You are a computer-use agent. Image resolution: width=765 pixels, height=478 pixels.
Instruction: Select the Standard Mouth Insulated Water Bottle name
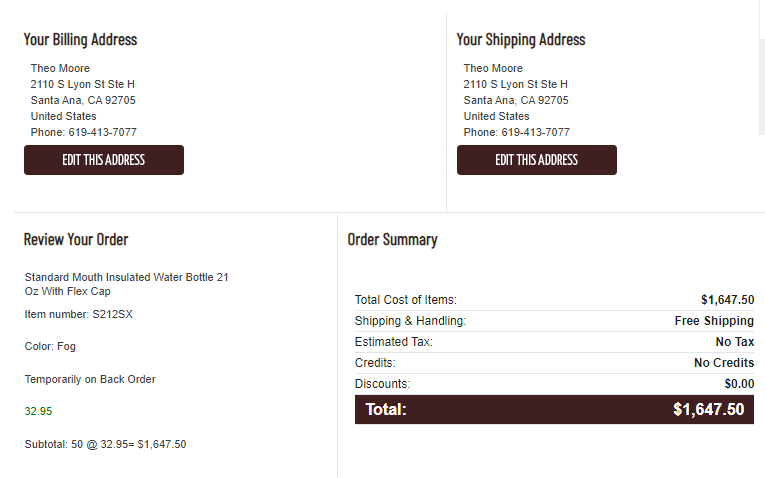126,284
